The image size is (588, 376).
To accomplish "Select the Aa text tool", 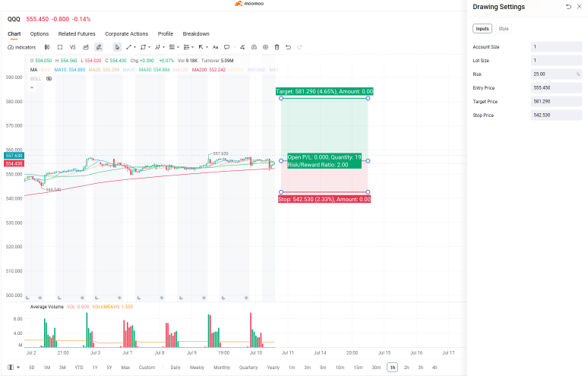I will pyautogui.click(x=215, y=47).
